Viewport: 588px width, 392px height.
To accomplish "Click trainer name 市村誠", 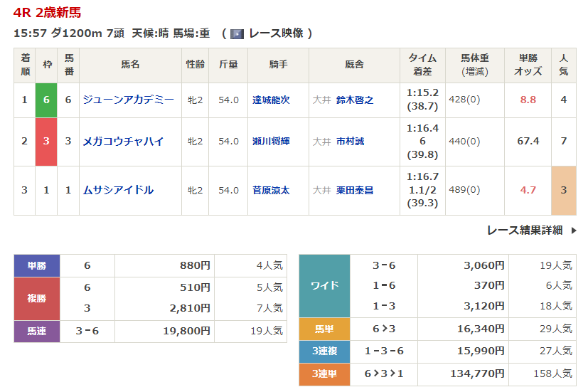I will click(349, 142).
